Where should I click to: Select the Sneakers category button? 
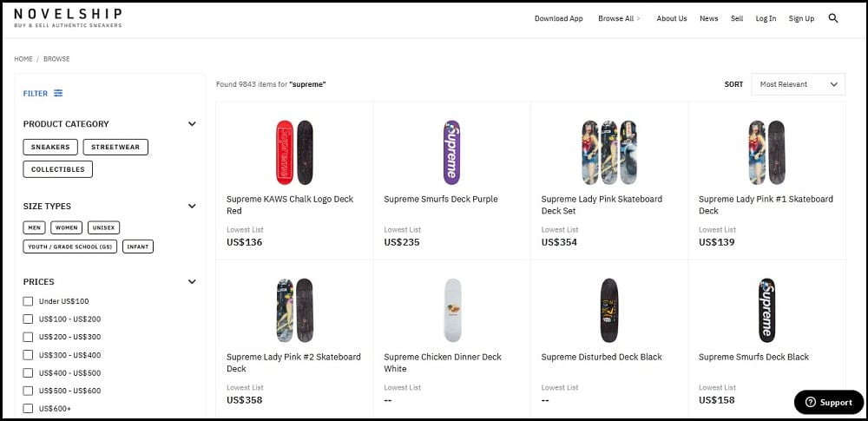(50, 147)
